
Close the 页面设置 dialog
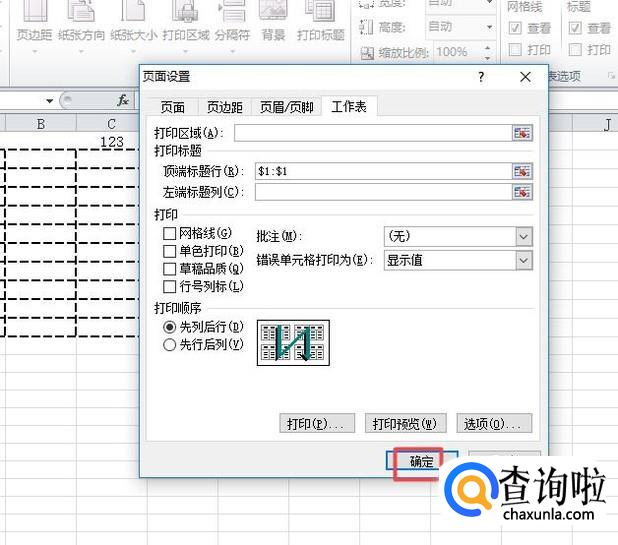(x=525, y=77)
